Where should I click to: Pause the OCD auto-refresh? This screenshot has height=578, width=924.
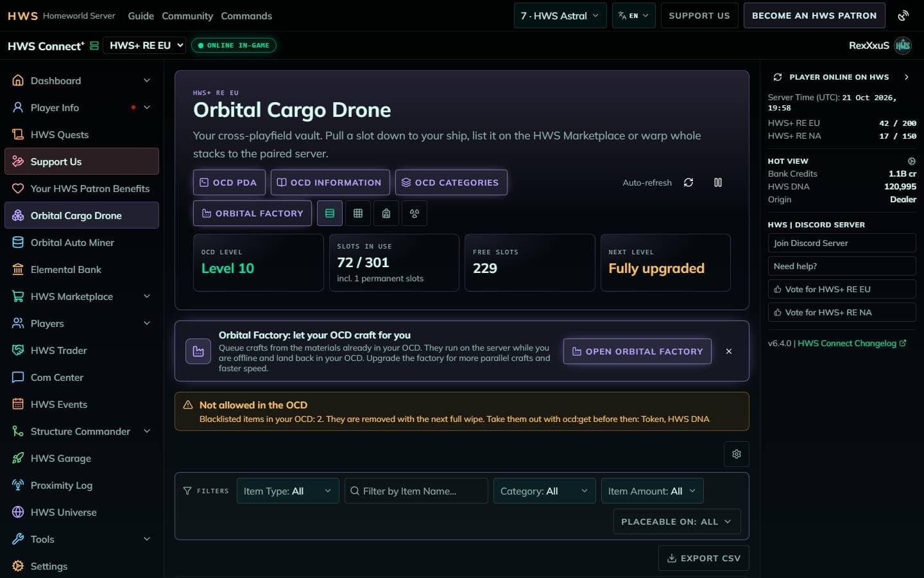(718, 182)
